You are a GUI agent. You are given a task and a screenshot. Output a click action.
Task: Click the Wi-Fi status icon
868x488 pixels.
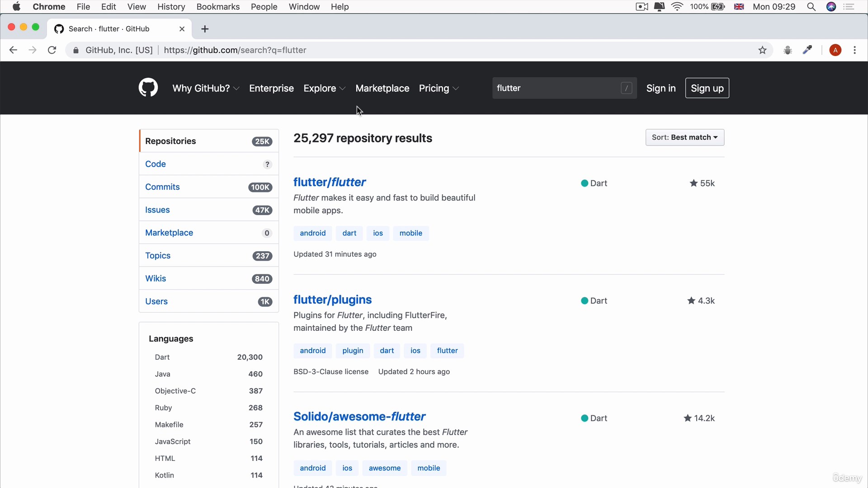677,7
